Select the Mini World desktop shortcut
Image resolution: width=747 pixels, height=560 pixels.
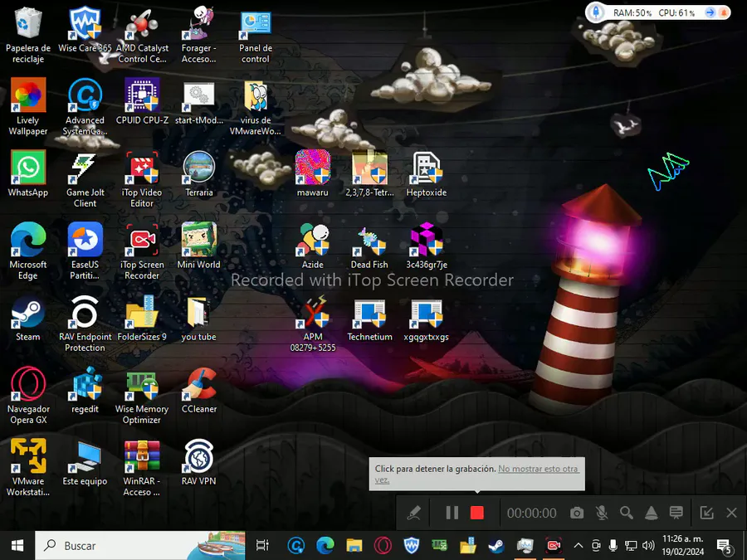[x=198, y=246]
